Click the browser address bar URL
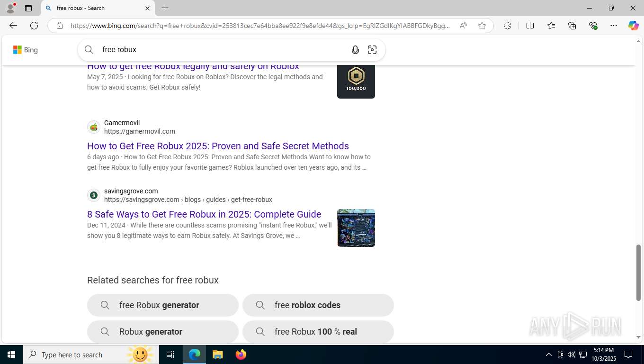Viewport: 644px width, 364px height. (260, 26)
